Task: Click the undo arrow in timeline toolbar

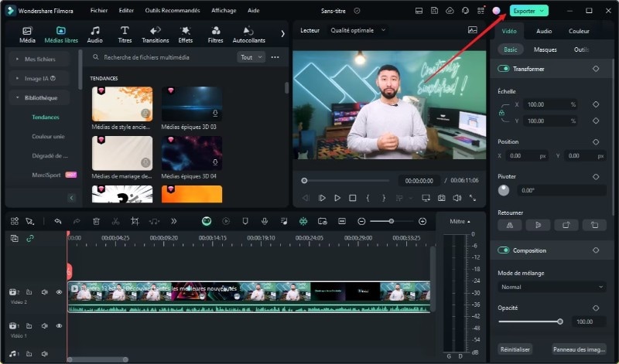Action: click(x=57, y=221)
